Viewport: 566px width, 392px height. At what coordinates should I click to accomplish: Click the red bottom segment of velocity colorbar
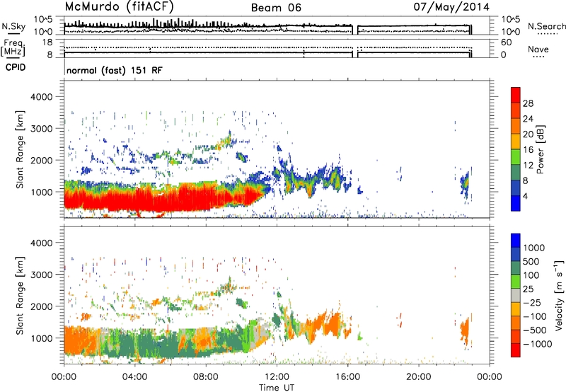(516, 350)
